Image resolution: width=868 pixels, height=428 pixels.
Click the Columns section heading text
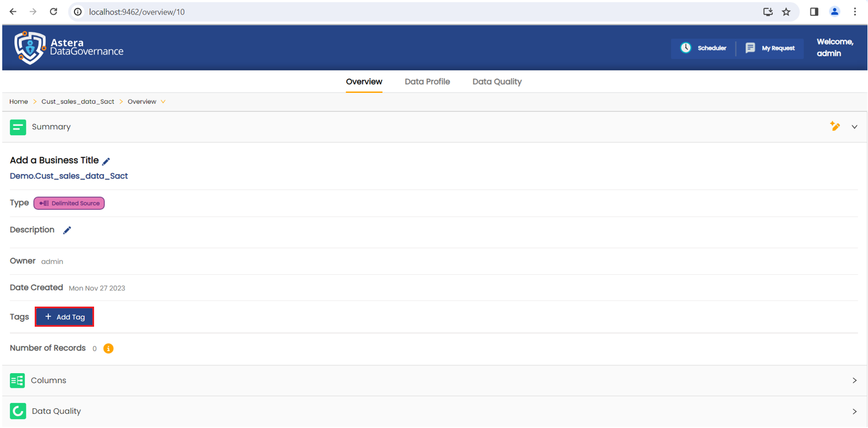pos(49,380)
